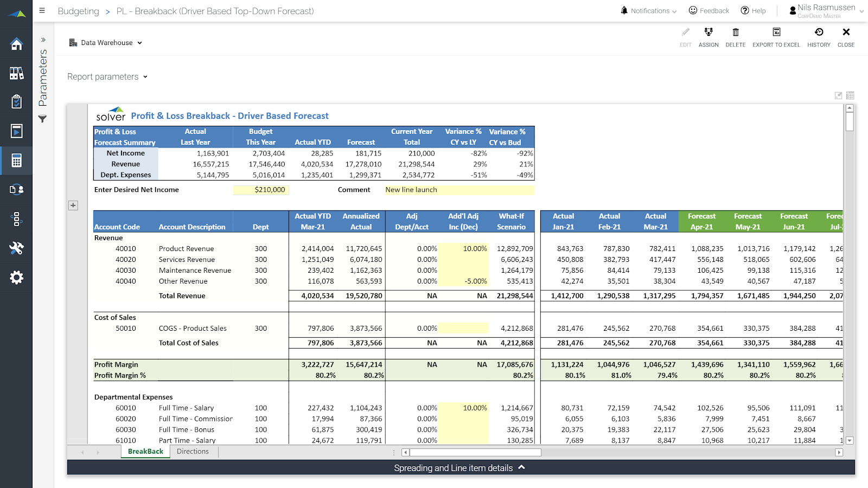Open the wrench tools sidebar icon

[x=16, y=248]
